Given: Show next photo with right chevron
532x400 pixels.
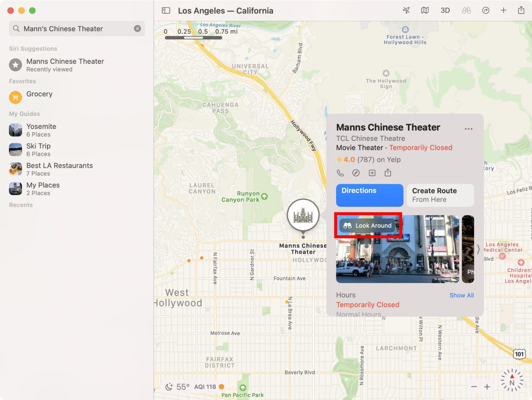Looking at the screenshot, I should 478,249.
